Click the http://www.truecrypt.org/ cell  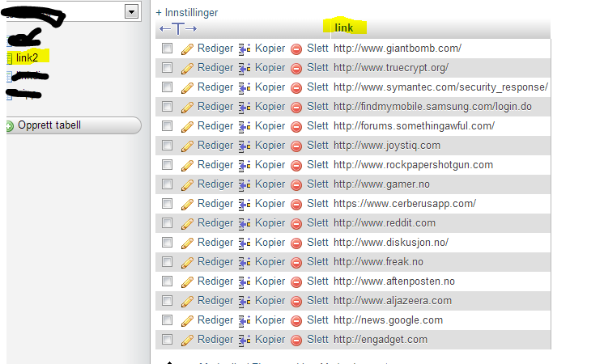click(390, 68)
